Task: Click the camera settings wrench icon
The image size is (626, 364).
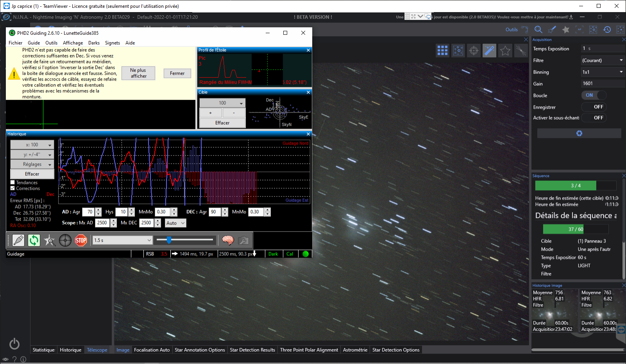Action: (x=243, y=240)
